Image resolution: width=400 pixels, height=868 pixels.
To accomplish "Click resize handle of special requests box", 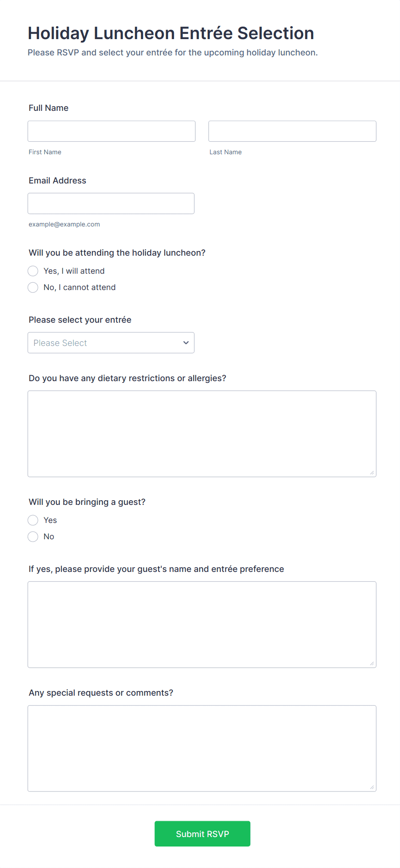I will tap(372, 787).
